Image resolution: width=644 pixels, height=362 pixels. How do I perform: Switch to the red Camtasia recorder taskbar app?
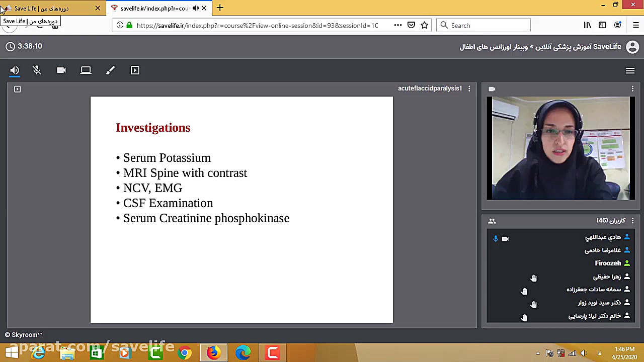click(272, 353)
